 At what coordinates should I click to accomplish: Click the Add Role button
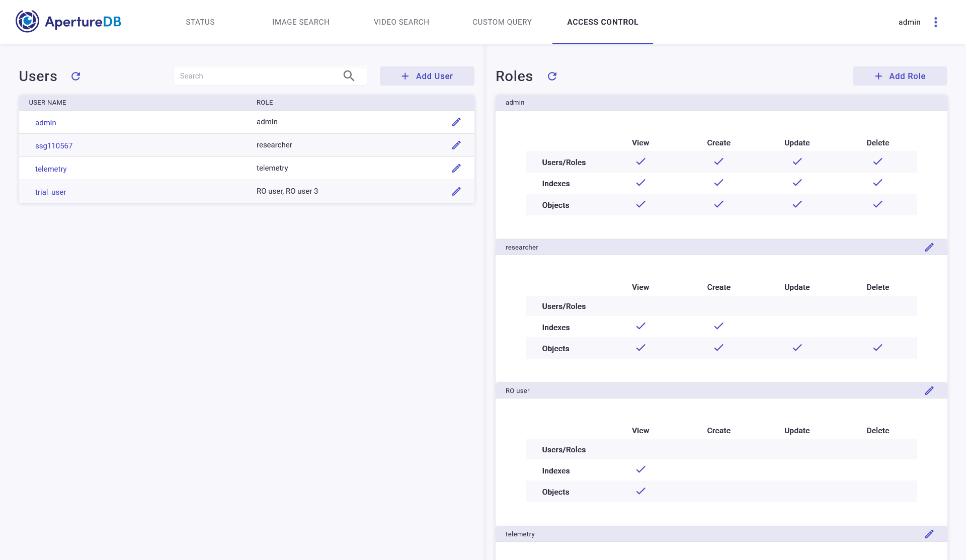[900, 76]
